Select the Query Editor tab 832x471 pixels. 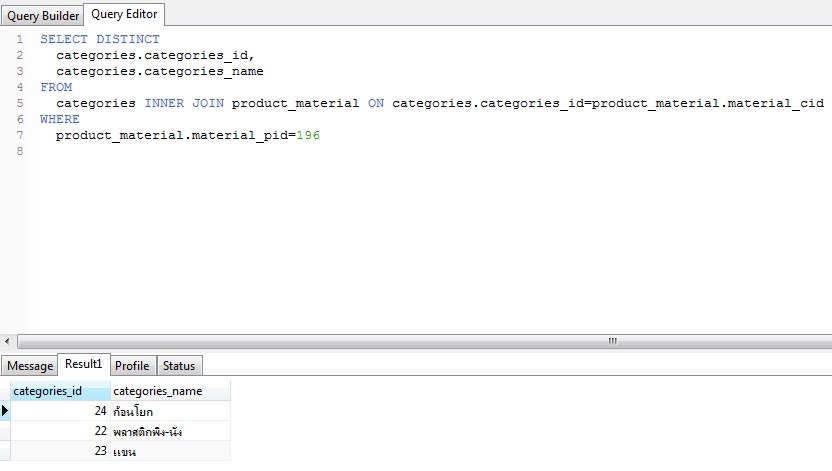click(x=124, y=14)
